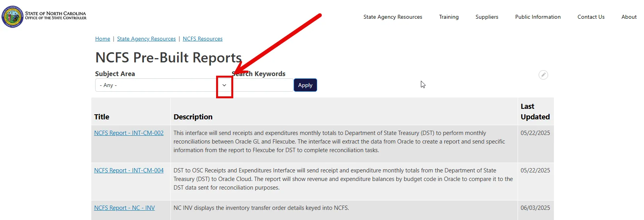644x220 pixels.
Task: Open NCFS Report - INT-CM-002 link
Action: tap(129, 133)
